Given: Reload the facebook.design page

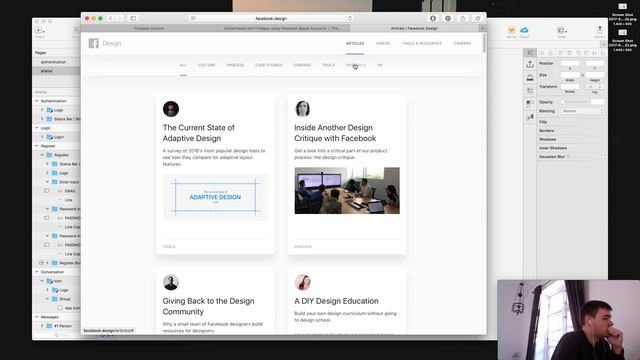Looking at the screenshot, I should [350, 18].
